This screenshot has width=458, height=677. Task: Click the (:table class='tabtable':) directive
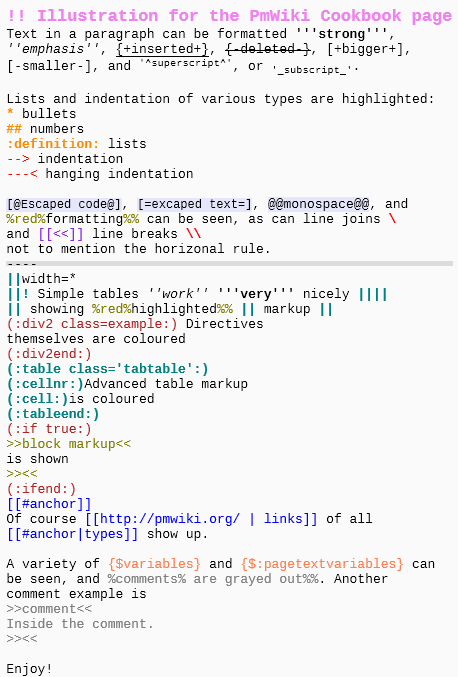(x=107, y=368)
